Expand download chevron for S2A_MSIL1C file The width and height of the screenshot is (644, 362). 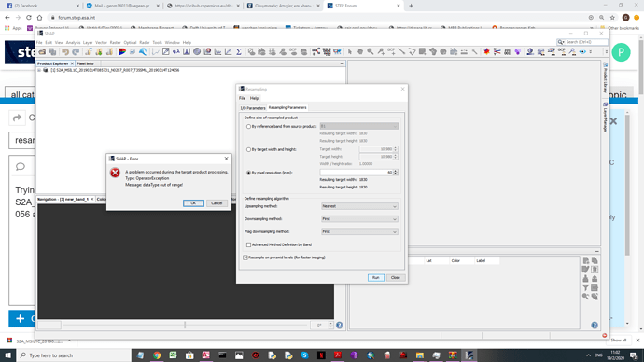coord(69,341)
